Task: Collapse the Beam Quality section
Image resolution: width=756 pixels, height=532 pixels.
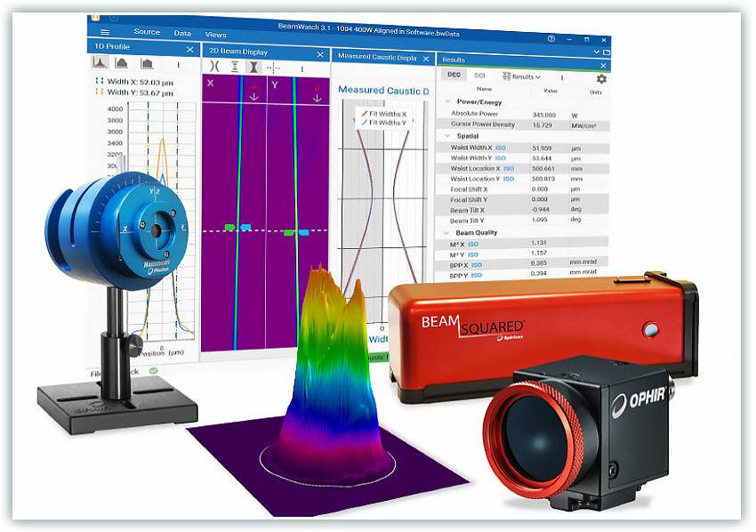Action: 447,232
